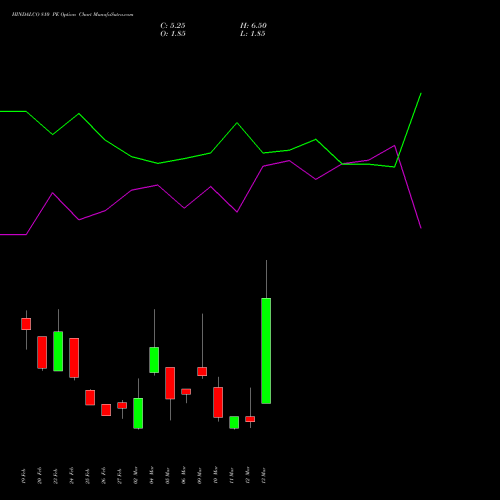Click the HINDALCO PE Options Chart title
The width and height of the screenshot is (500, 500).
[72, 15]
